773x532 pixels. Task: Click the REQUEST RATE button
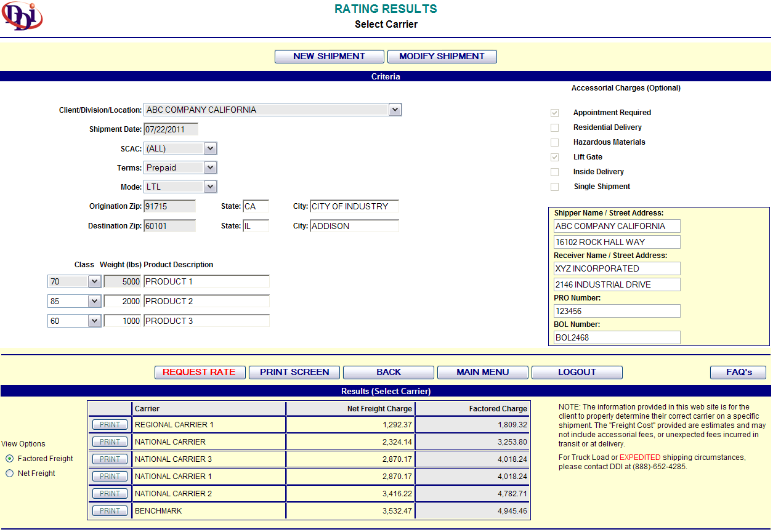coord(200,373)
